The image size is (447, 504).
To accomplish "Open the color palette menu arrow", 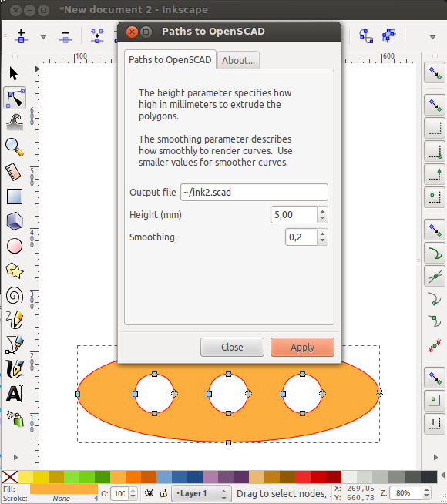I will coord(442,475).
